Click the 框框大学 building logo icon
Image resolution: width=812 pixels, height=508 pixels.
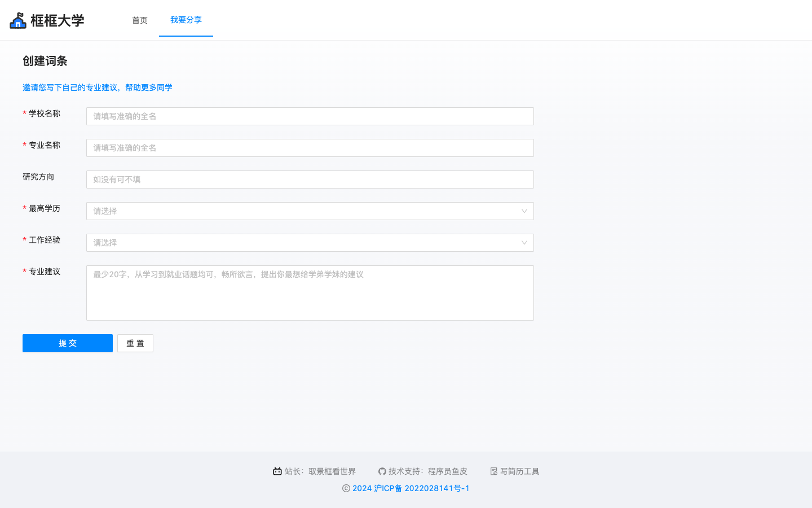(17, 20)
